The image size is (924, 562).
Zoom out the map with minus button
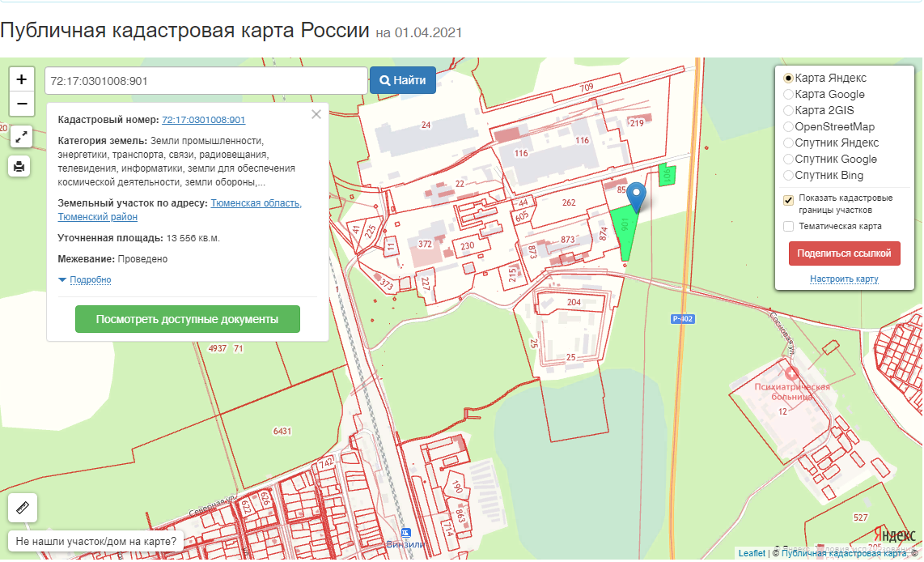coord(22,104)
